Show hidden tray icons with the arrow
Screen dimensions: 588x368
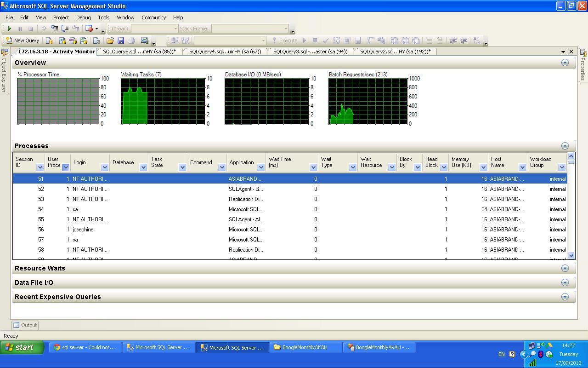[524, 354]
